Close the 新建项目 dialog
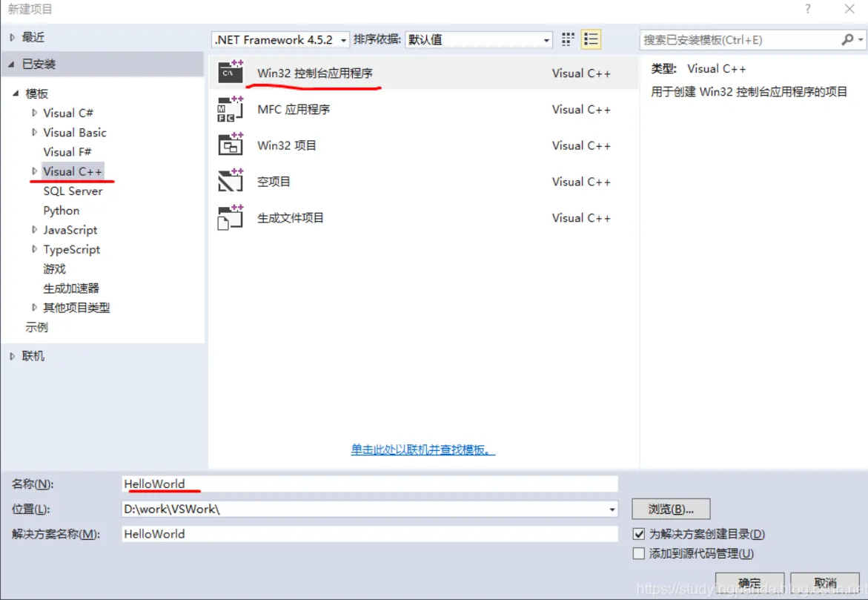Screen dimensions: 868x600 849,9
